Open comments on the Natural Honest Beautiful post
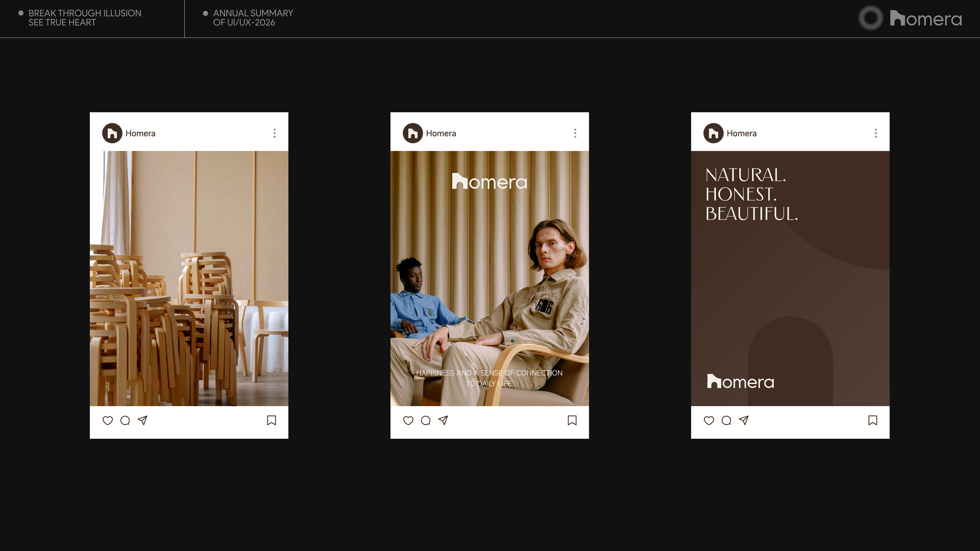The width and height of the screenshot is (980, 551). click(726, 420)
